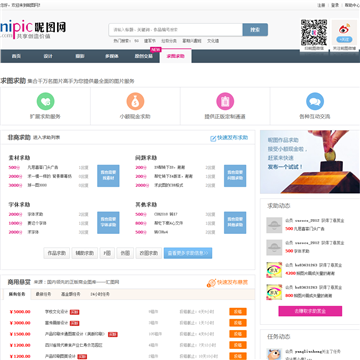This screenshot has width=360, height=360.
Task: Open the 首页 navigation menu item
Action: coord(16,56)
